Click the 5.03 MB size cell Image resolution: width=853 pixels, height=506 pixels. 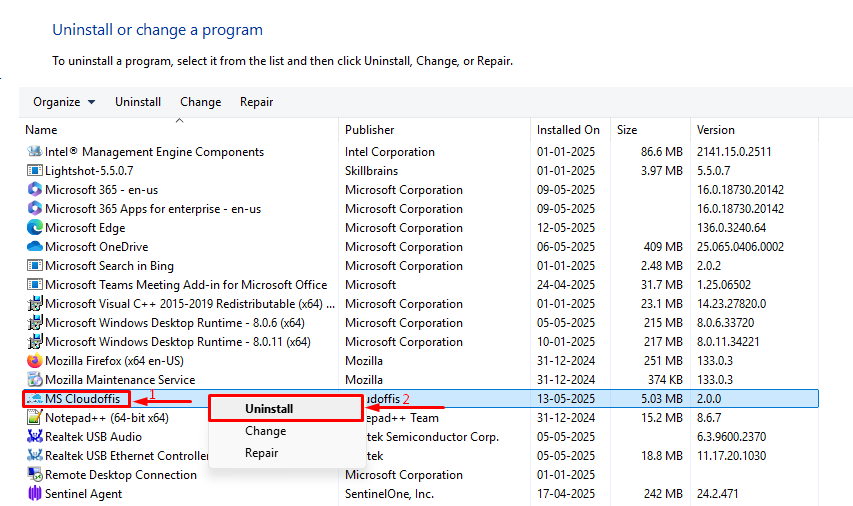tap(662, 399)
